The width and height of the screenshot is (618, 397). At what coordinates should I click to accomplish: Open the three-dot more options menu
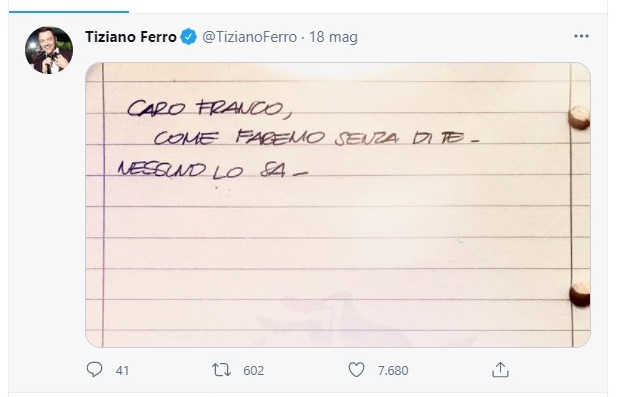[581, 36]
